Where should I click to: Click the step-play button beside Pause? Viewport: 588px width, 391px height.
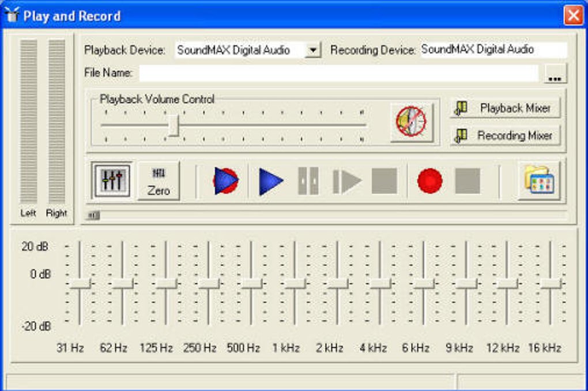tap(346, 181)
